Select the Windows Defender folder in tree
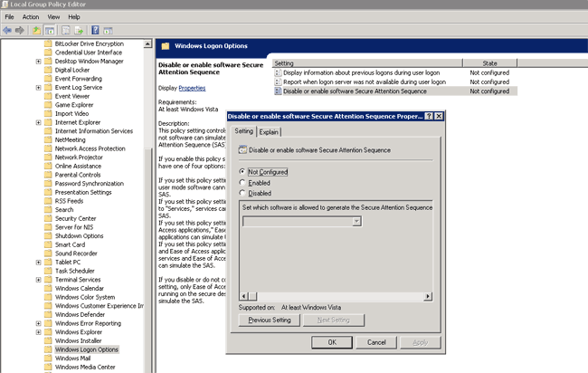 tap(80, 314)
